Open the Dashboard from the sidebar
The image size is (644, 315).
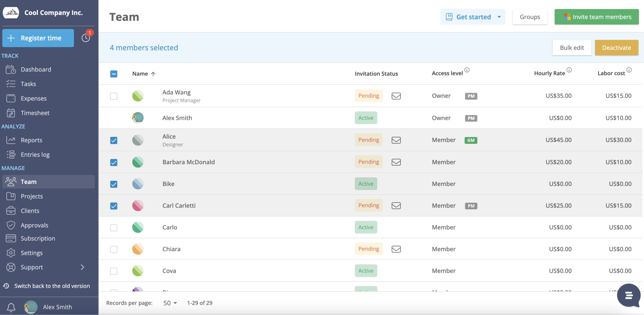click(x=36, y=69)
